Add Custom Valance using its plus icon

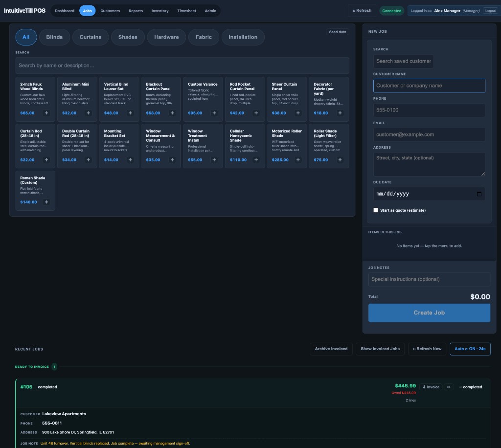(x=214, y=112)
